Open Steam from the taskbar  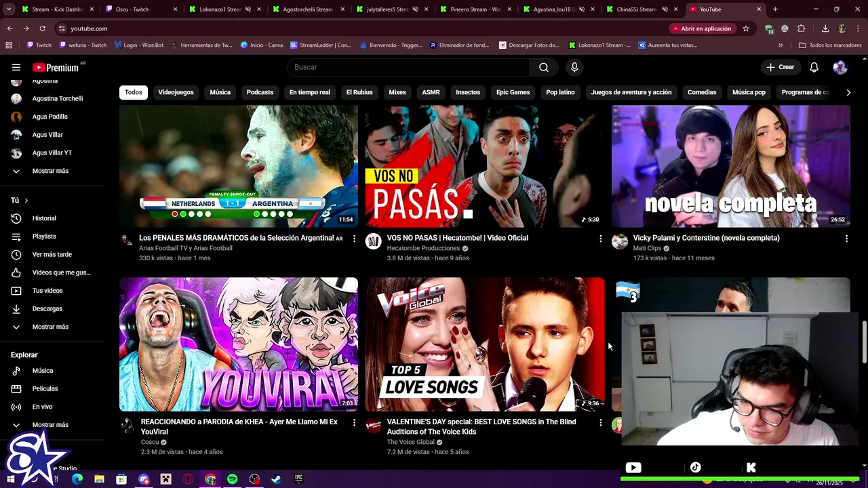pos(276,479)
